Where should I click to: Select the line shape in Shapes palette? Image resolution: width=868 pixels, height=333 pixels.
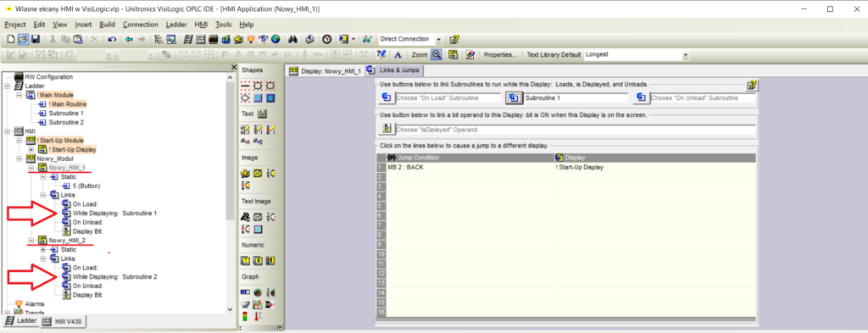[x=245, y=86]
